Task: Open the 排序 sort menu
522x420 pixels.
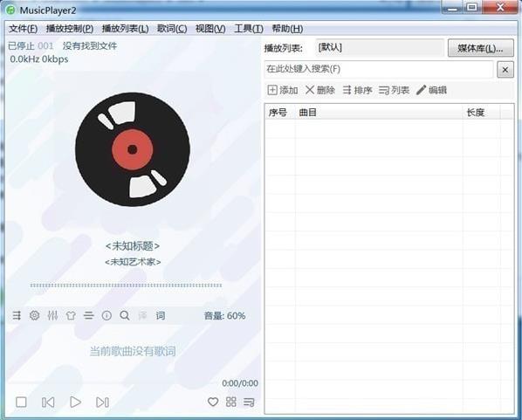Action: pos(357,90)
